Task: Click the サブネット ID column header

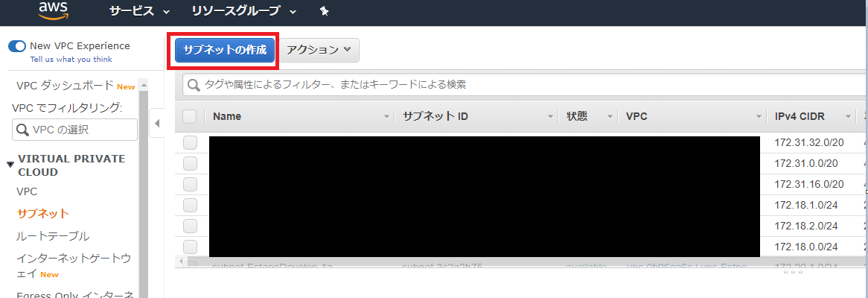Action: tap(435, 117)
